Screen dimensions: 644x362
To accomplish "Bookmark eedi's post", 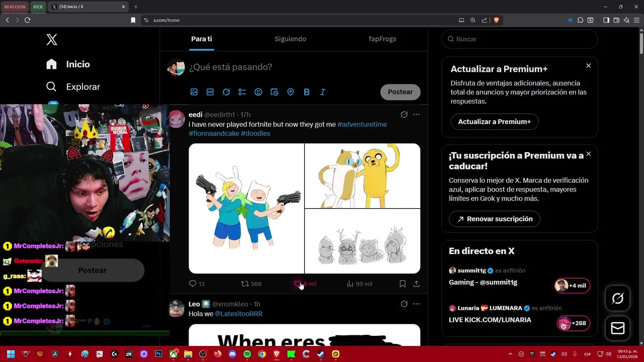I will (x=403, y=284).
